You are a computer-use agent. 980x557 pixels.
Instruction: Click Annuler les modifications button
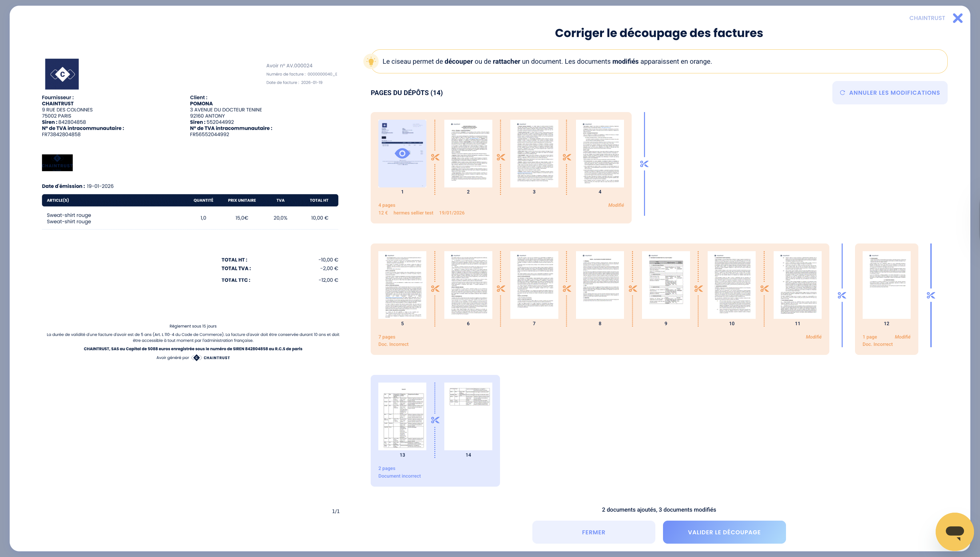(x=890, y=93)
